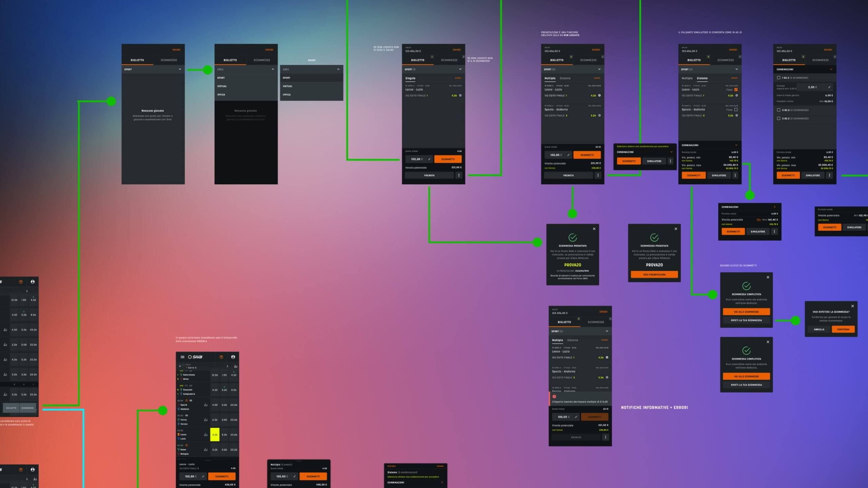
Task: Remove the 4.26 selection in the Singola ticket
Action: (x=460, y=96)
